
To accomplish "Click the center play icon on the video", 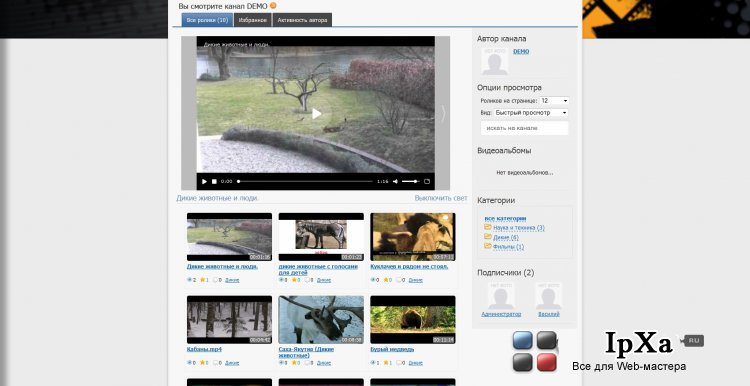I will 317,114.
